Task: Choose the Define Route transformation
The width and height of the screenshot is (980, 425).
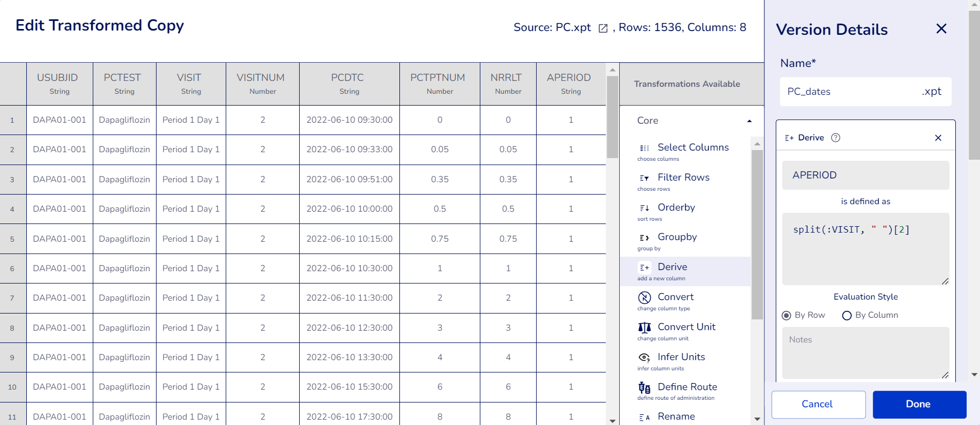Action: coord(685,392)
